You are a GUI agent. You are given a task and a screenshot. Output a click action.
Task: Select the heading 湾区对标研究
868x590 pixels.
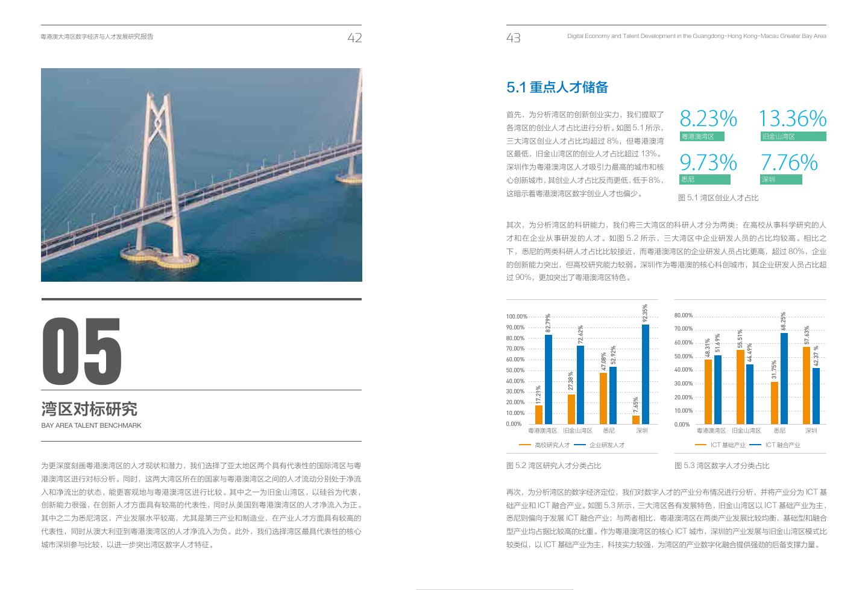pos(89,409)
